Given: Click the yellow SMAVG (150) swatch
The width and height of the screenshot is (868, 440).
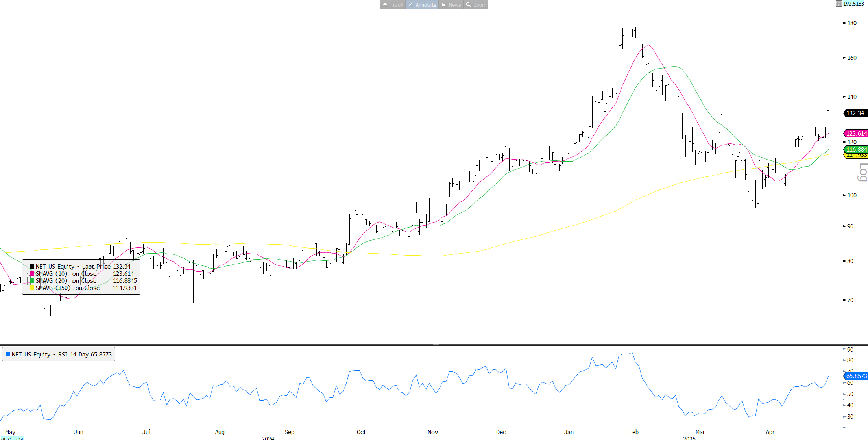Looking at the screenshot, I should [32, 288].
